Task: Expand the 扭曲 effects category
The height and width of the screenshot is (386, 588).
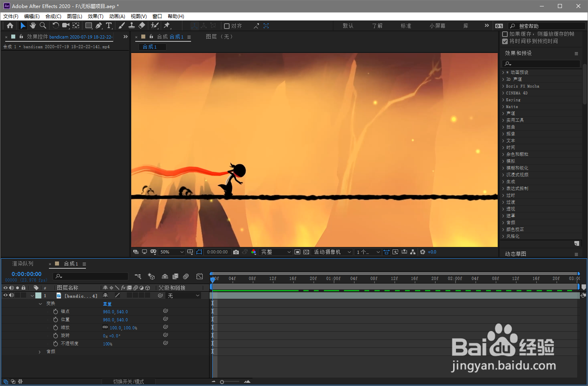Action: point(503,127)
